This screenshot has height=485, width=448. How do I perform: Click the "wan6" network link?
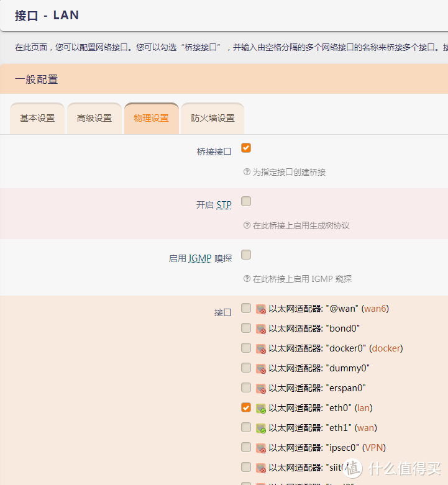375,309
